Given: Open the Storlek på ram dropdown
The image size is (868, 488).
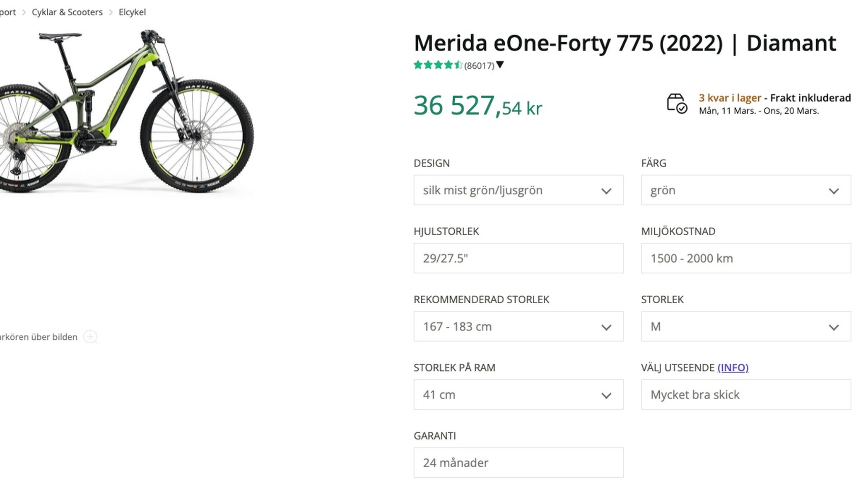Looking at the screenshot, I should click(x=518, y=394).
